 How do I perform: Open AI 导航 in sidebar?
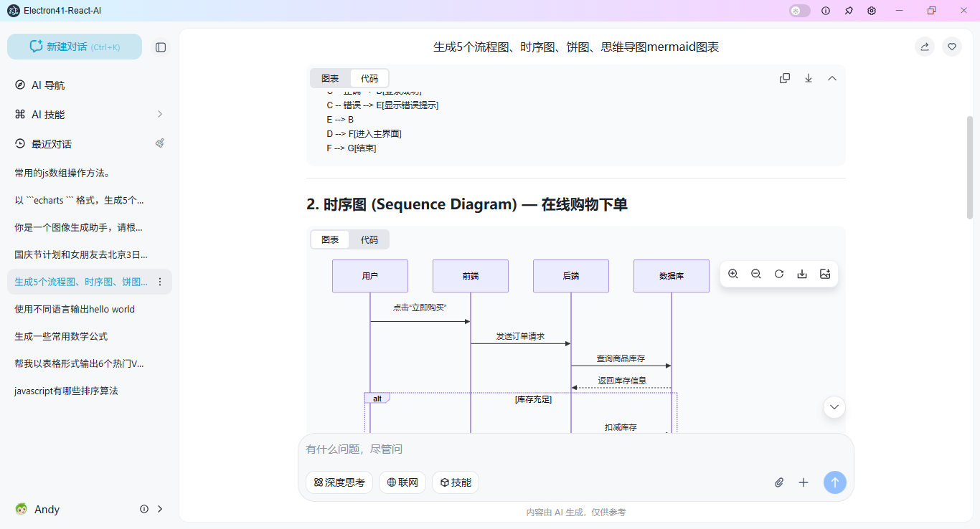(90, 85)
